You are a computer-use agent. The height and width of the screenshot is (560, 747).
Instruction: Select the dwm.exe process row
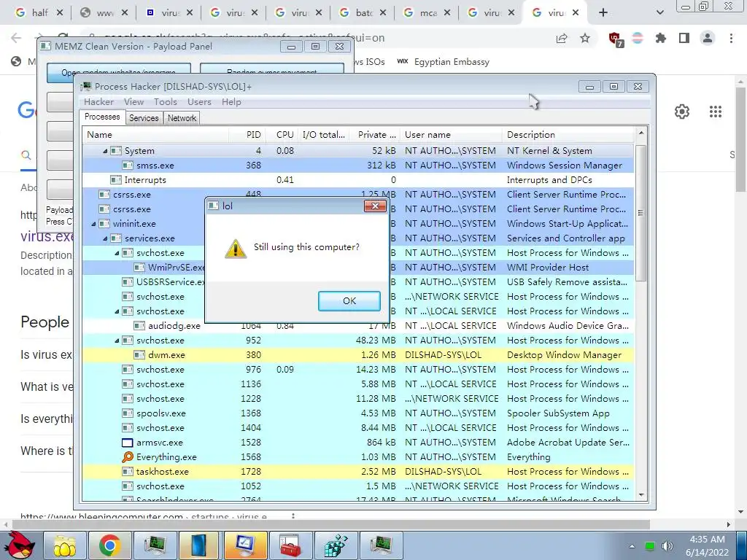[358, 355]
